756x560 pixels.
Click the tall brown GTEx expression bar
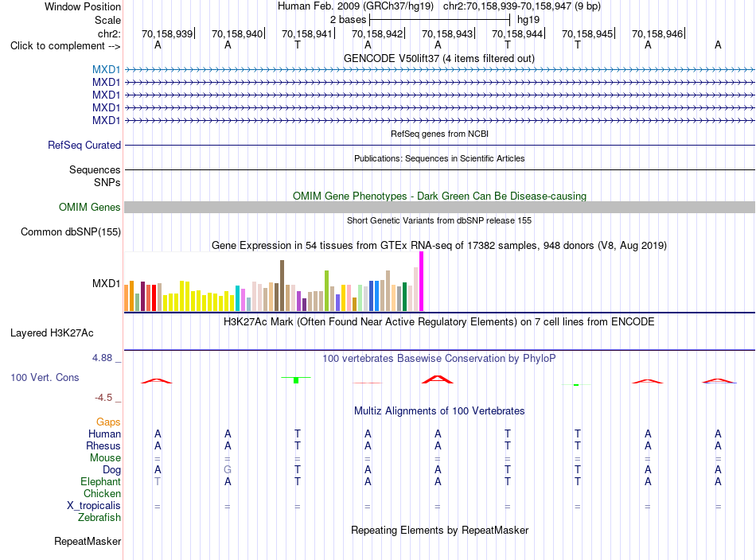[282, 286]
